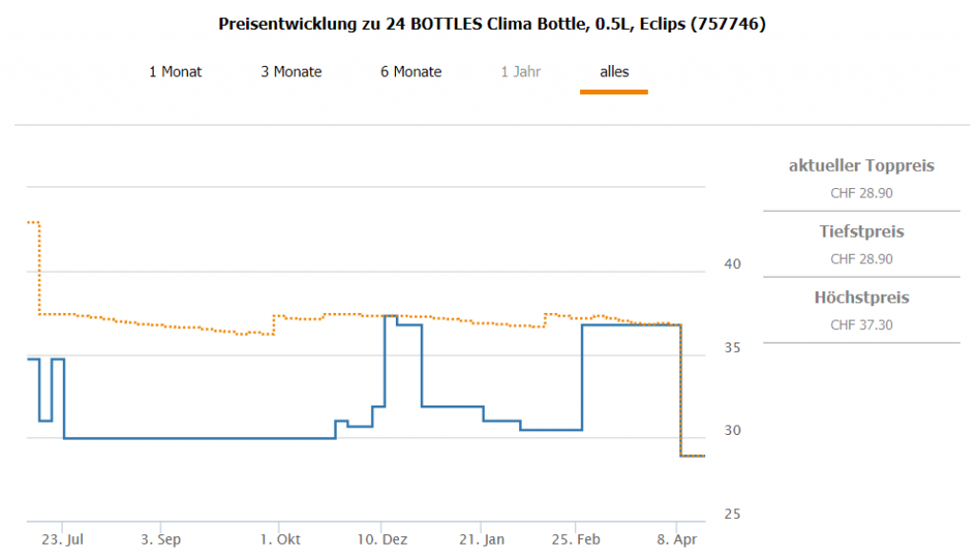Select the "3. Sep" date on the axis
The width and height of the screenshot is (977, 560).
pyautogui.click(x=161, y=539)
